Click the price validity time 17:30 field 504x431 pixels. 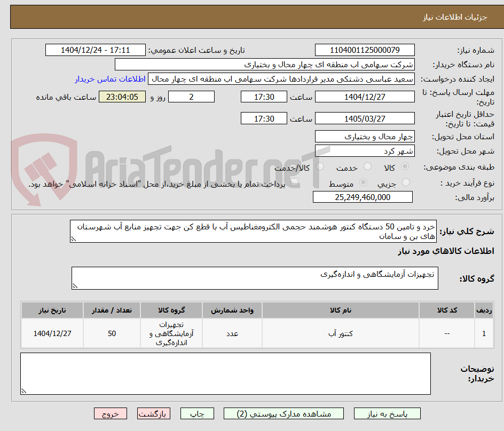(264, 118)
